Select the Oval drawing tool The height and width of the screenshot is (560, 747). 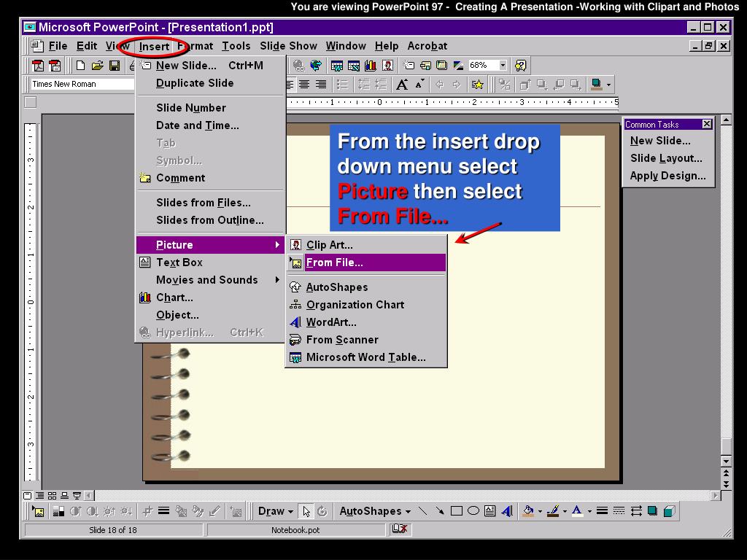point(473,511)
